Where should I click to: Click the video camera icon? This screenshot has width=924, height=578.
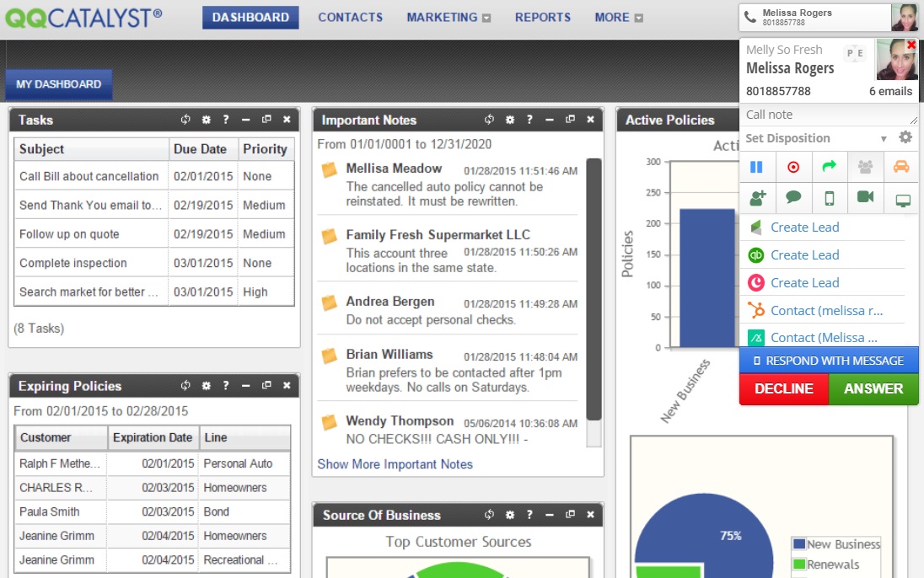tap(865, 197)
